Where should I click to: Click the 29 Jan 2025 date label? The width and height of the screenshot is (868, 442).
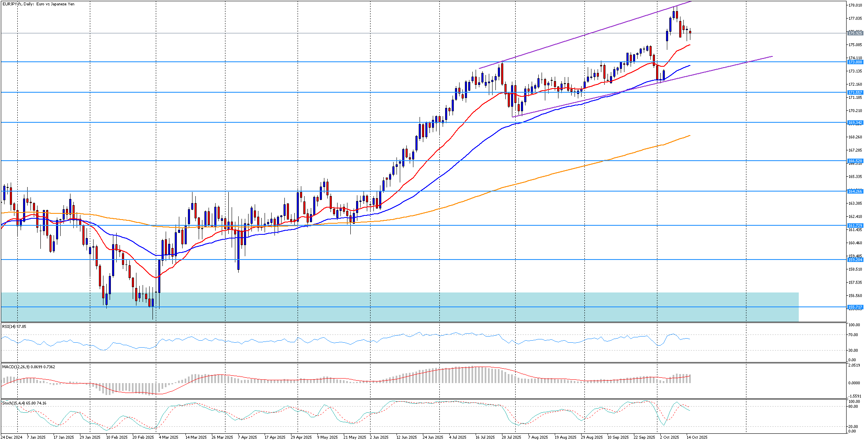(90, 437)
